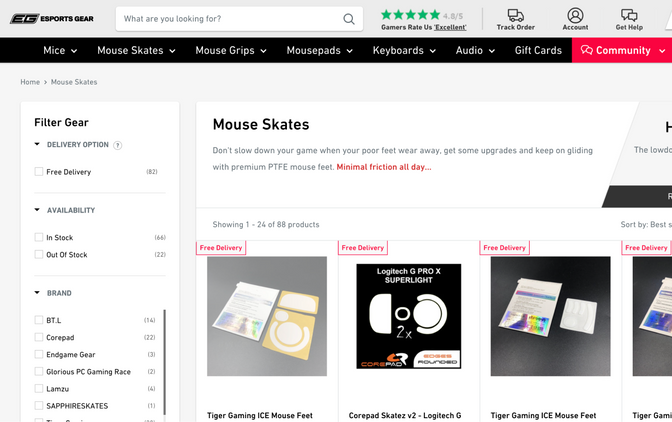Expand the Mice navigation dropdown
This screenshot has width=672, height=422.
(60, 50)
